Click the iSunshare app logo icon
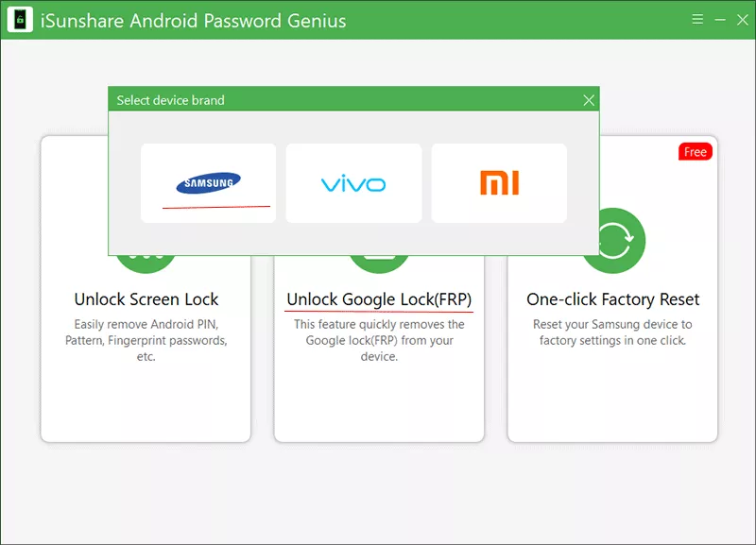 click(x=20, y=20)
